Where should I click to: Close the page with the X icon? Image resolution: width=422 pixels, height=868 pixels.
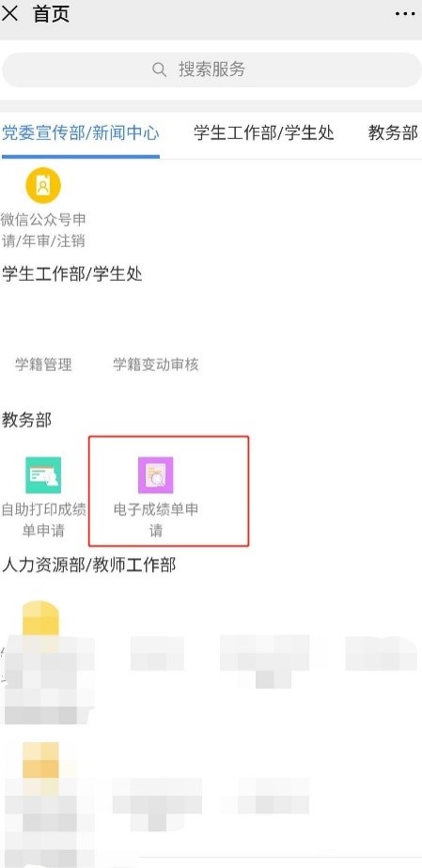[10, 14]
